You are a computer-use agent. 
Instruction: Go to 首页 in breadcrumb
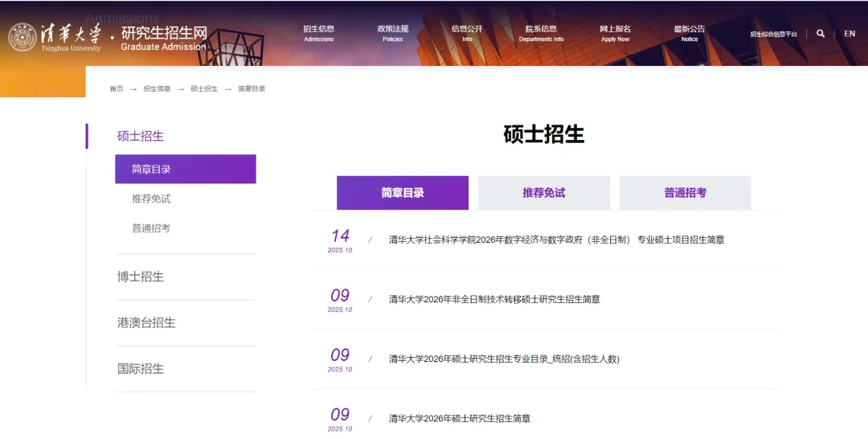click(117, 88)
